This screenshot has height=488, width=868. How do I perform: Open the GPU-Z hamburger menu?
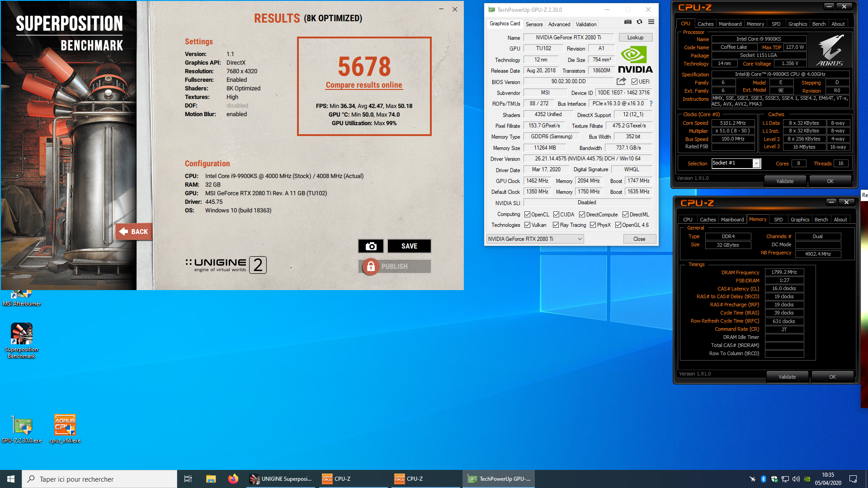pyautogui.click(x=651, y=22)
